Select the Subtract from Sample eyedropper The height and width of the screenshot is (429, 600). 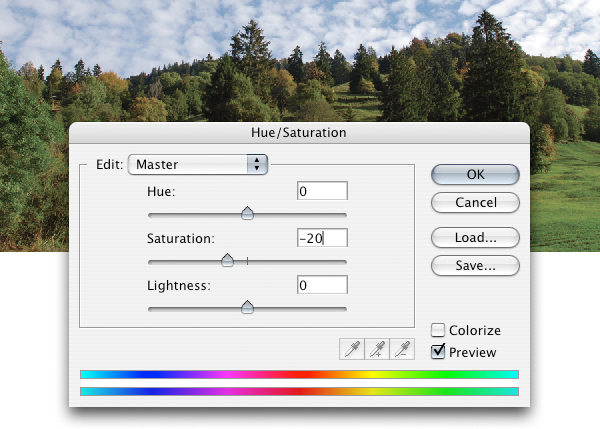click(402, 349)
